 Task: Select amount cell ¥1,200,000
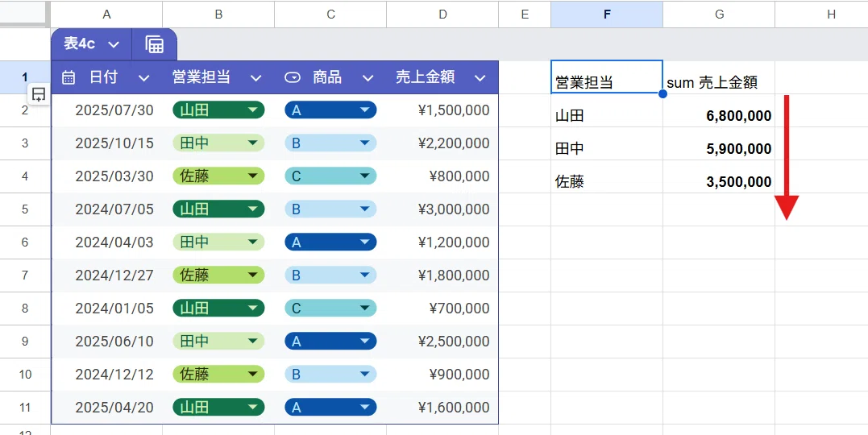point(442,242)
